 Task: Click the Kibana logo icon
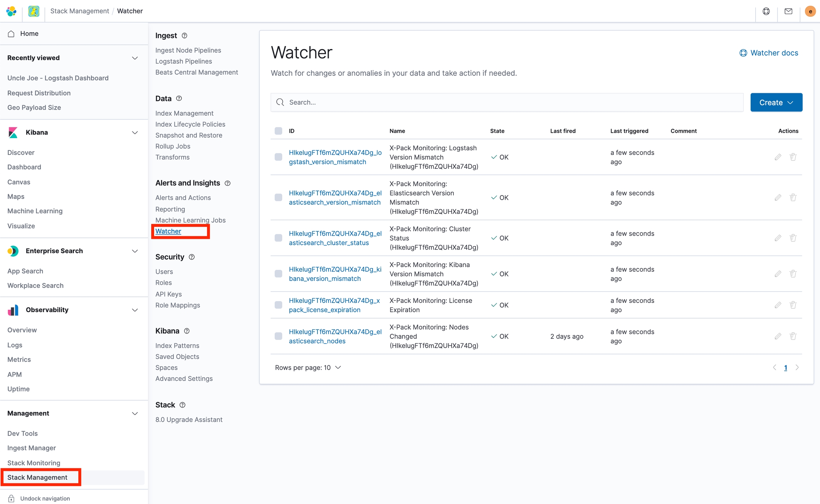click(x=13, y=132)
